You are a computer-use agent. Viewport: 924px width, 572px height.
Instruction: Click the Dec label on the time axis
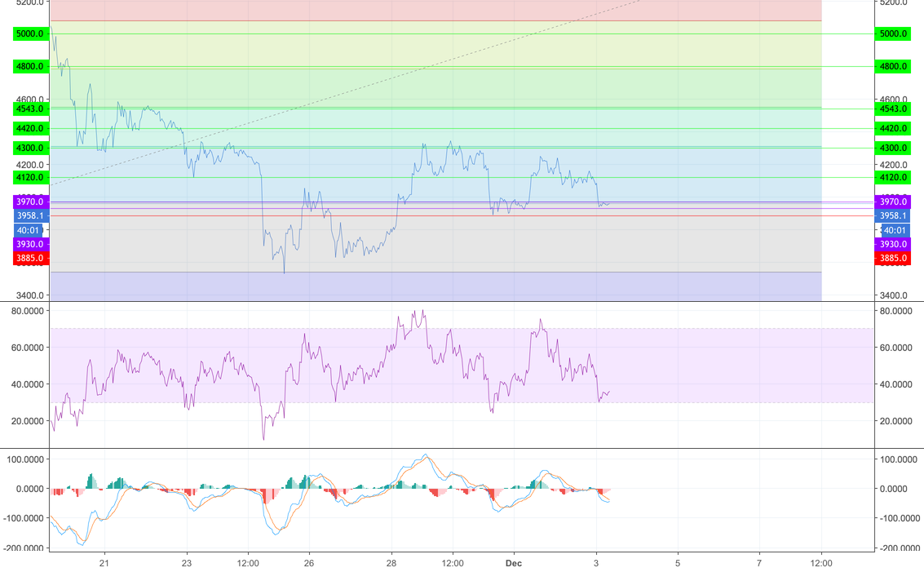514,563
